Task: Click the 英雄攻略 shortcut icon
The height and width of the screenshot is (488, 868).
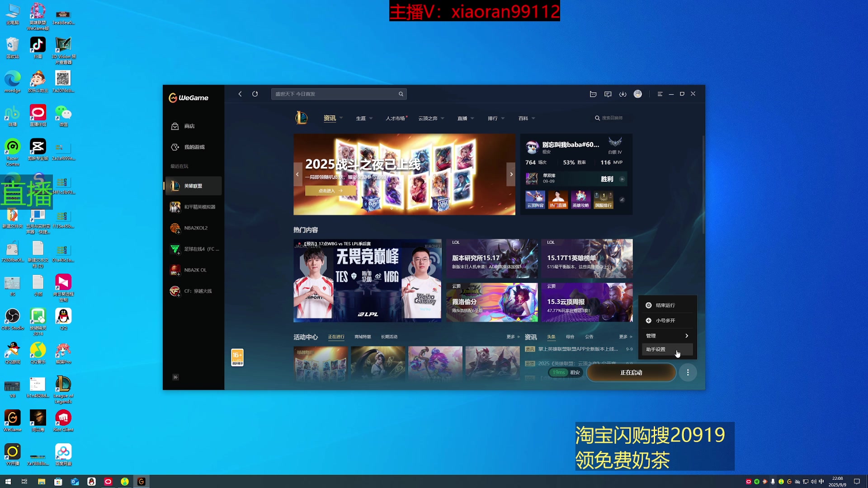Action: point(580,199)
